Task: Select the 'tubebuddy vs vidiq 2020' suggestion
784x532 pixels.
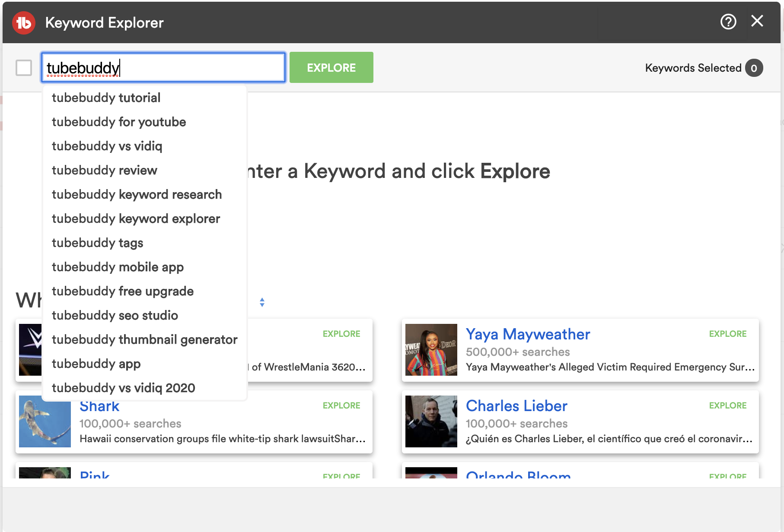Action: point(145,388)
